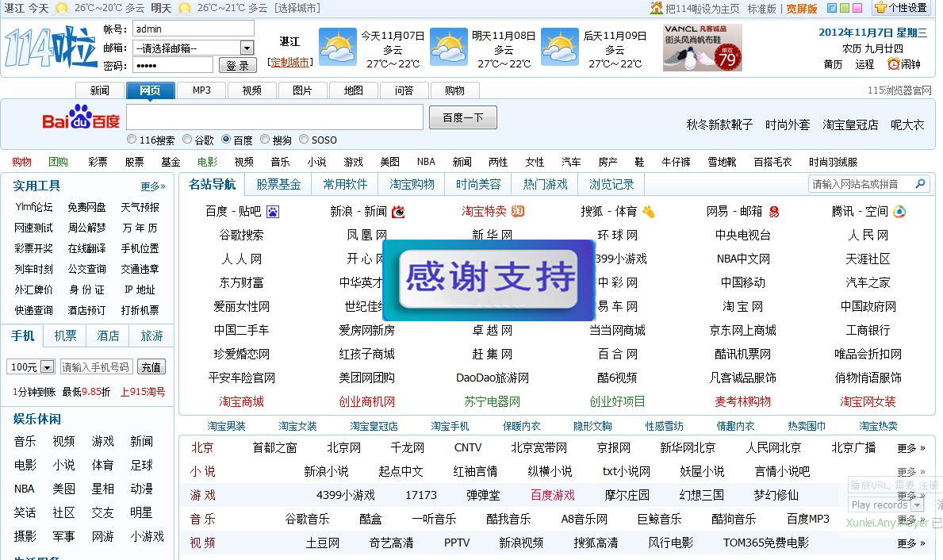
Task: Click tomorrow's weather icon for 11月08日
Action: tap(449, 46)
